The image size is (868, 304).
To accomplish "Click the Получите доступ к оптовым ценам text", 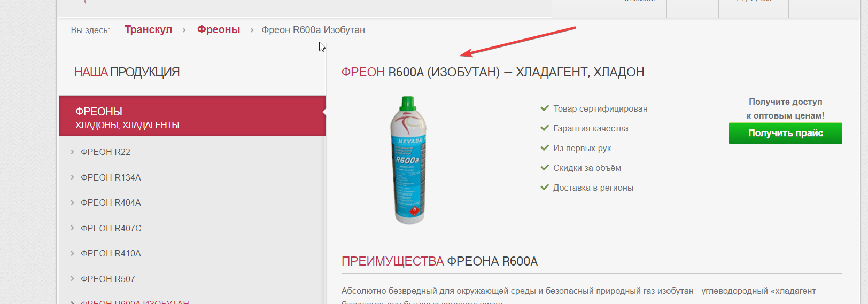I will click(785, 108).
